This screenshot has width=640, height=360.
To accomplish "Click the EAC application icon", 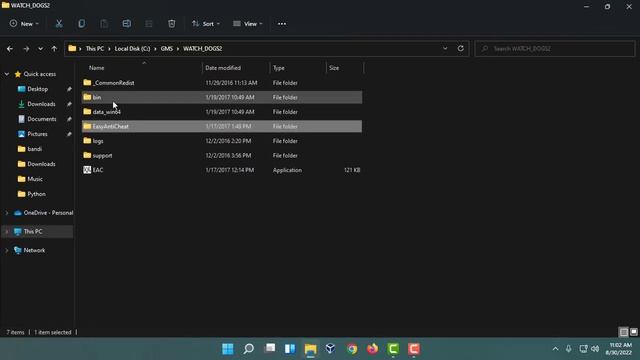I will [87, 170].
